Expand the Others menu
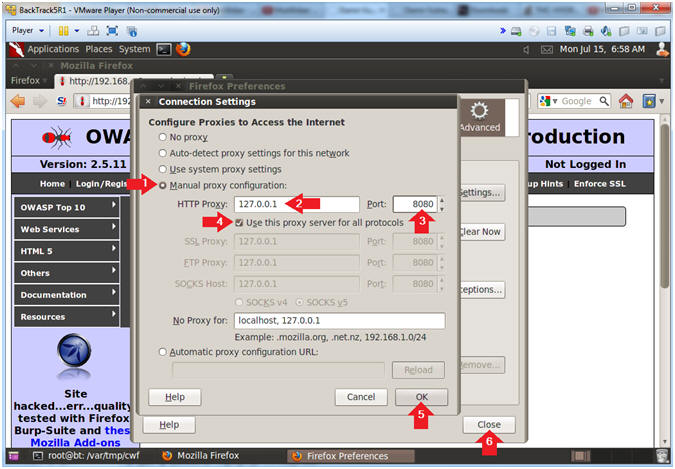 point(67,273)
